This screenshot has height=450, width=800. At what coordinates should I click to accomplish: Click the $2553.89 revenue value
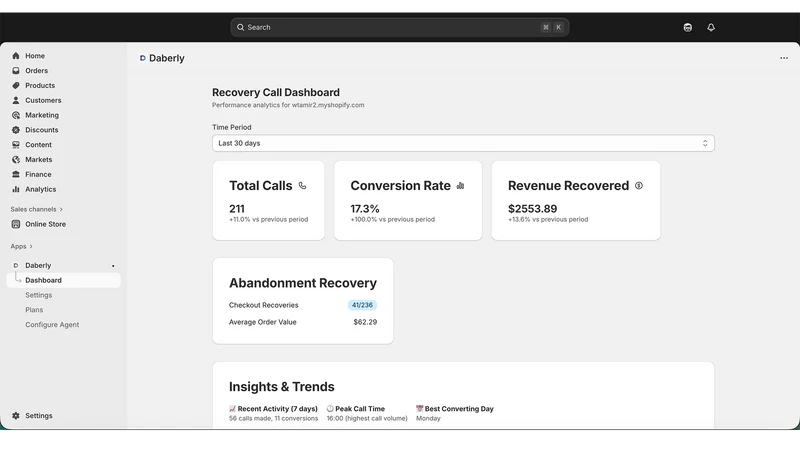[x=533, y=209]
